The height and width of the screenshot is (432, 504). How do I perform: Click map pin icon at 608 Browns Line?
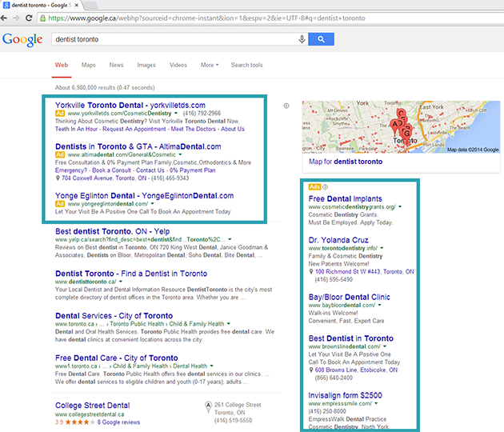pos(311,370)
